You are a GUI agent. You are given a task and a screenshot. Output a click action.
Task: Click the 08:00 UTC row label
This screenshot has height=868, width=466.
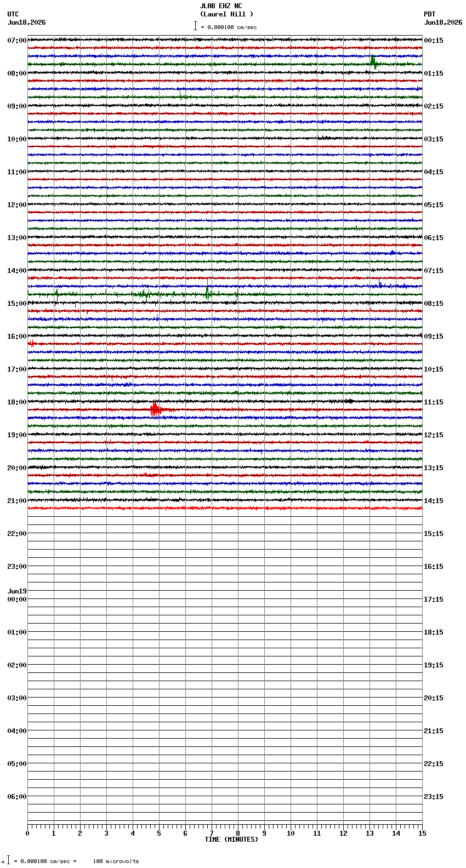pyautogui.click(x=17, y=73)
